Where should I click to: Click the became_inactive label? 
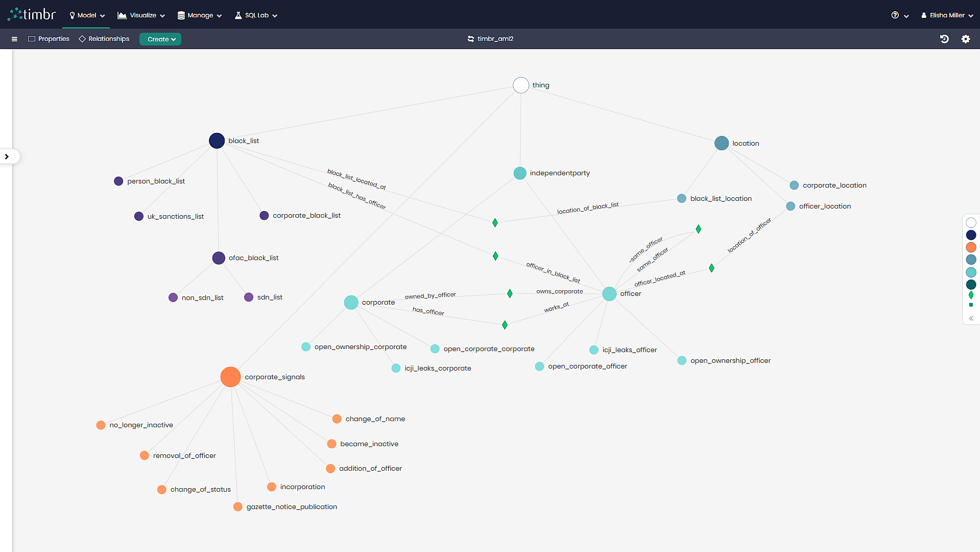(369, 444)
